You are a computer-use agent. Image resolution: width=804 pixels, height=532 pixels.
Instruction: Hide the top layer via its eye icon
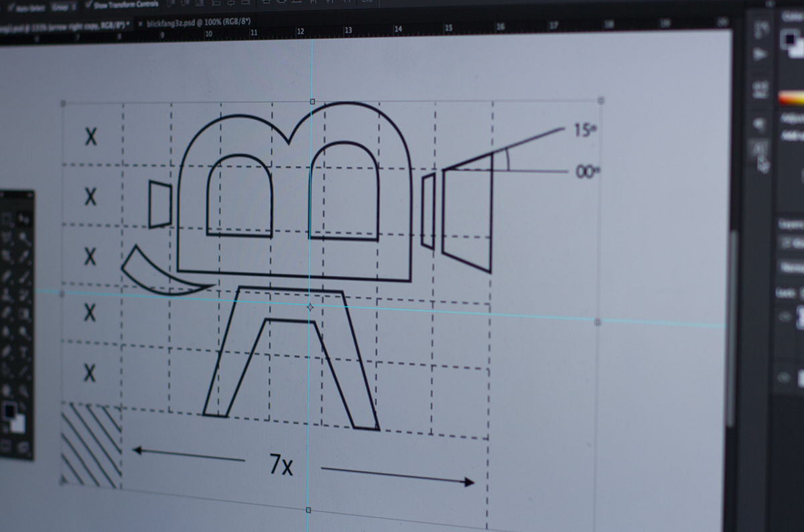pos(783,317)
